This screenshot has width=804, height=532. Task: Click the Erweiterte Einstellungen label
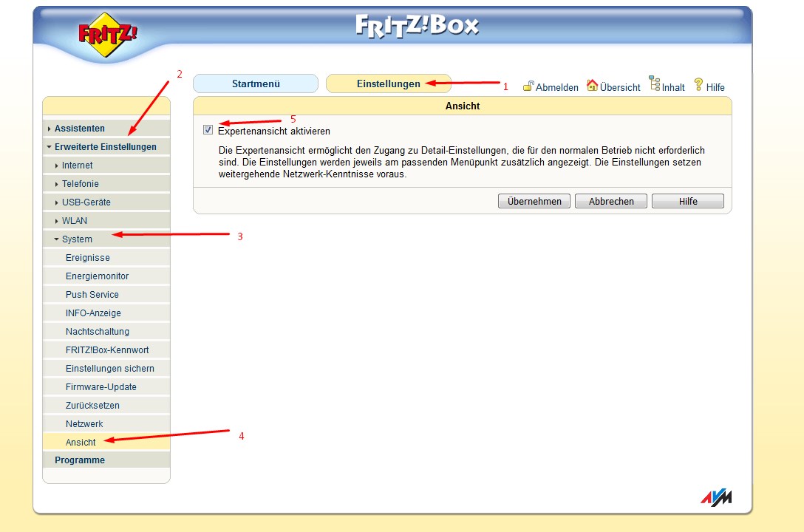[x=106, y=146]
